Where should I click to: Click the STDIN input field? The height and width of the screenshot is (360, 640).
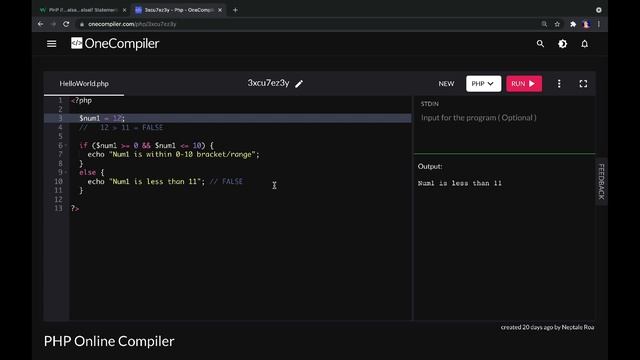tap(504, 118)
